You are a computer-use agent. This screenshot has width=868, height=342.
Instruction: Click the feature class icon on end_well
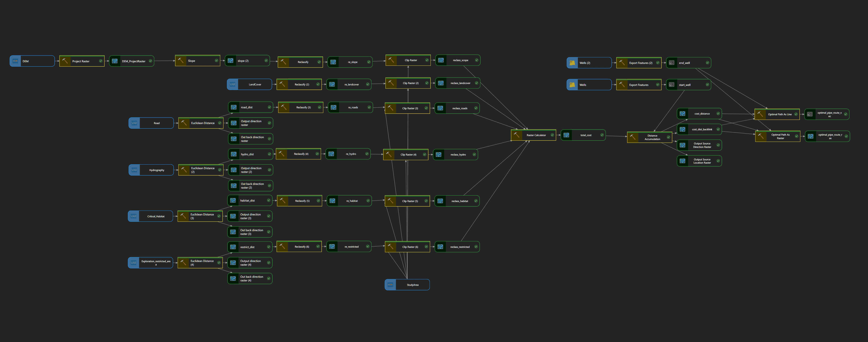(x=672, y=63)
